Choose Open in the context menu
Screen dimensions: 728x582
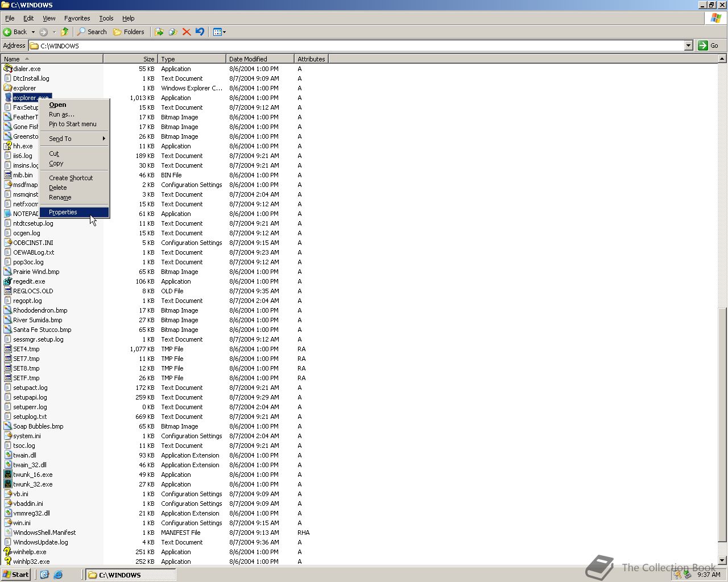click(x=74, y=105)
